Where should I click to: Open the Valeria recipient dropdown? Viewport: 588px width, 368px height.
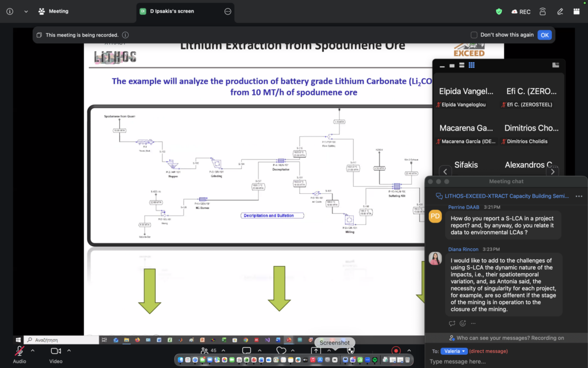coord(454,351)
